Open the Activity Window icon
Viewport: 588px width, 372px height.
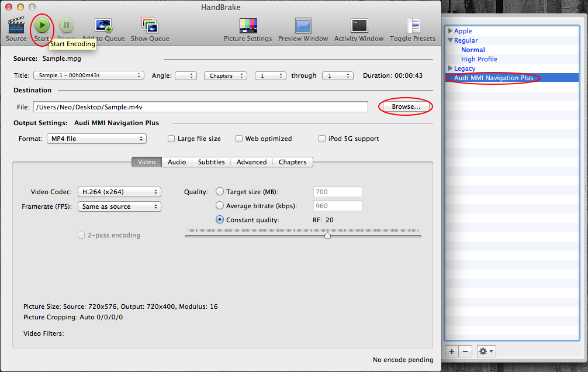[x=359, y=26]
